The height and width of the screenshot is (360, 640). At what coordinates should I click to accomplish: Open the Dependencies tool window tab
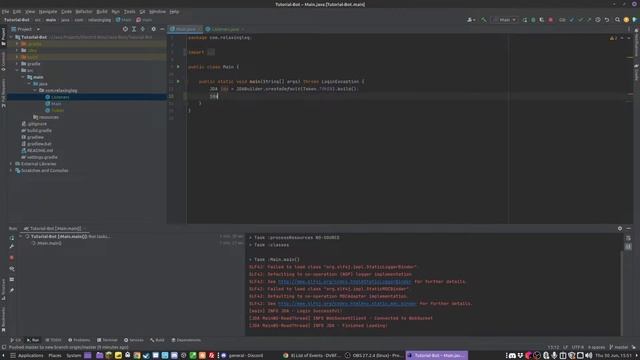pos(186,340)
